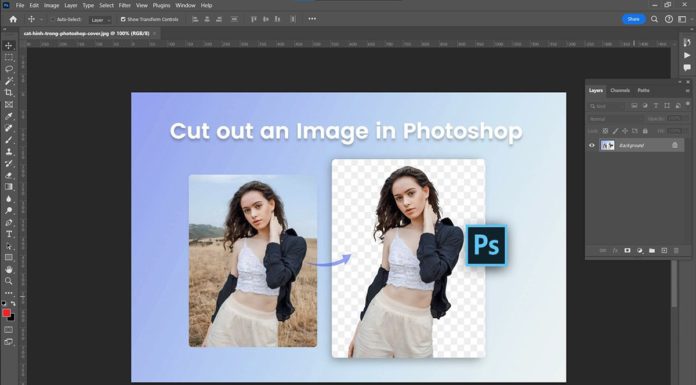Select the Rectangular Marquee tool
This screenshot has height=385, width=696.
point(8,58)
